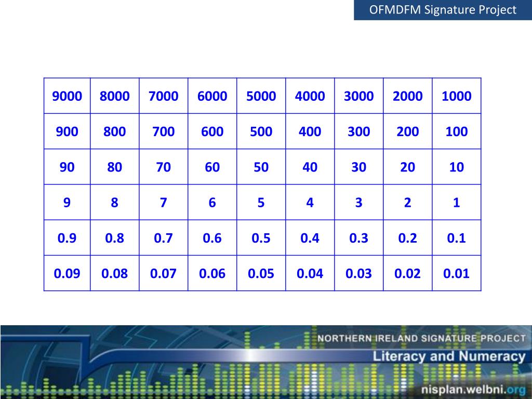Select the 0.2 cell
The width and height of the screenshot is (532, 399).
(x=408, y=238)
